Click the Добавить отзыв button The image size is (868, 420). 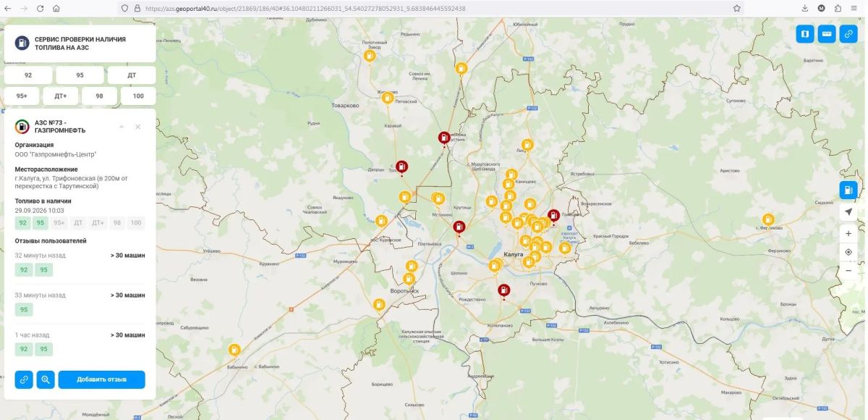(102, 379)
